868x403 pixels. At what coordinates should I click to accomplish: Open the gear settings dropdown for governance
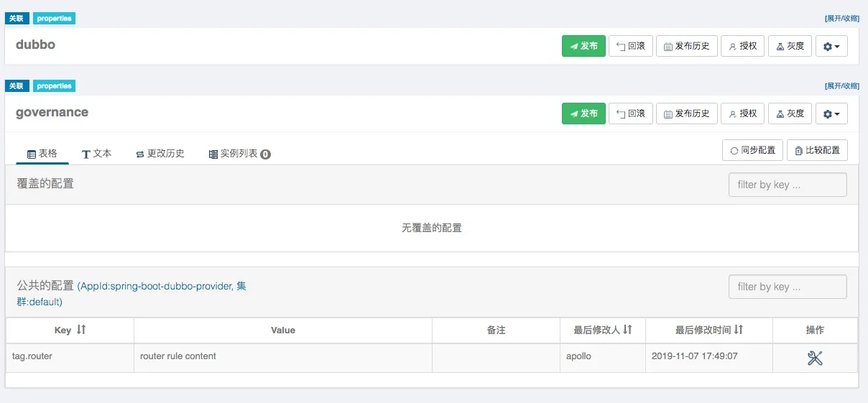831,114
